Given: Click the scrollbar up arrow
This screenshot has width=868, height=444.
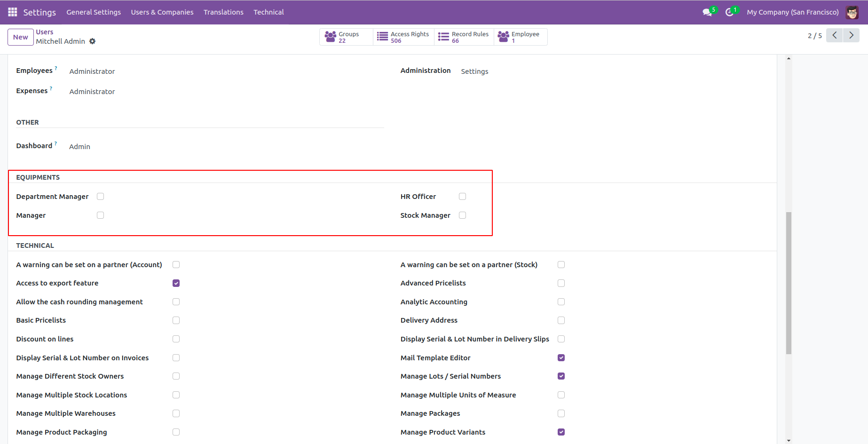Looking at the screenshot, I should click(x=789, y=58).
